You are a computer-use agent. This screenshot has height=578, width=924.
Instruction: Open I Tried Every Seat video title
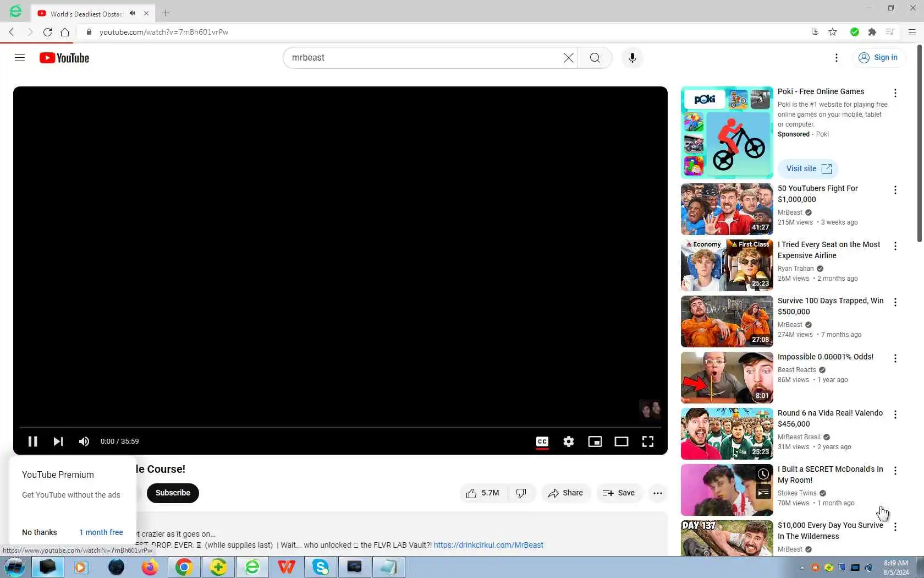coord(829,250)
